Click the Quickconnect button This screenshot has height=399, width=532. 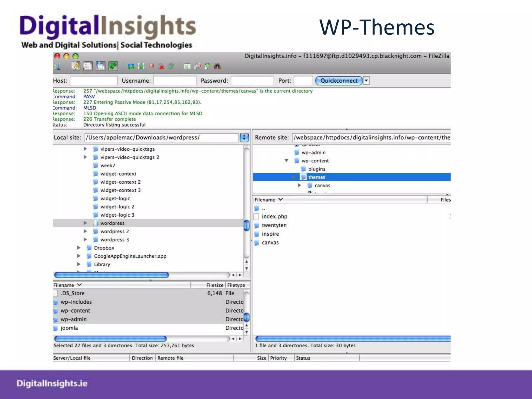tap(339, 81)
